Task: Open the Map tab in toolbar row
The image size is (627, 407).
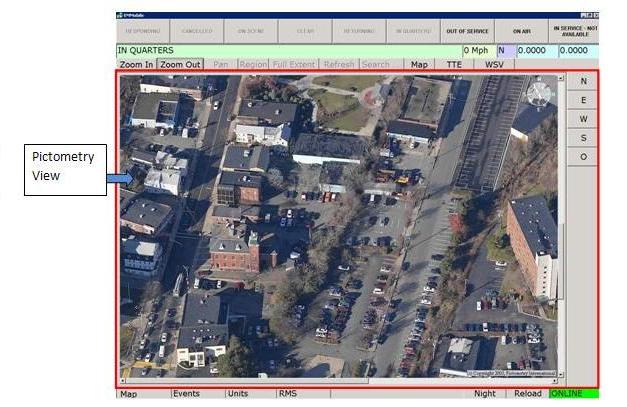Action: tap(421, 64)
